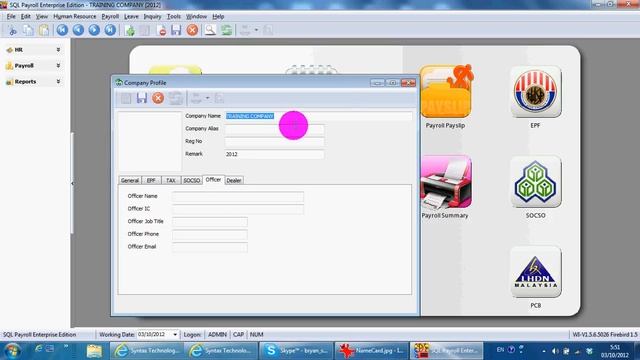
Task: Save the Company Profile with floppy icon
Action: 142,98
